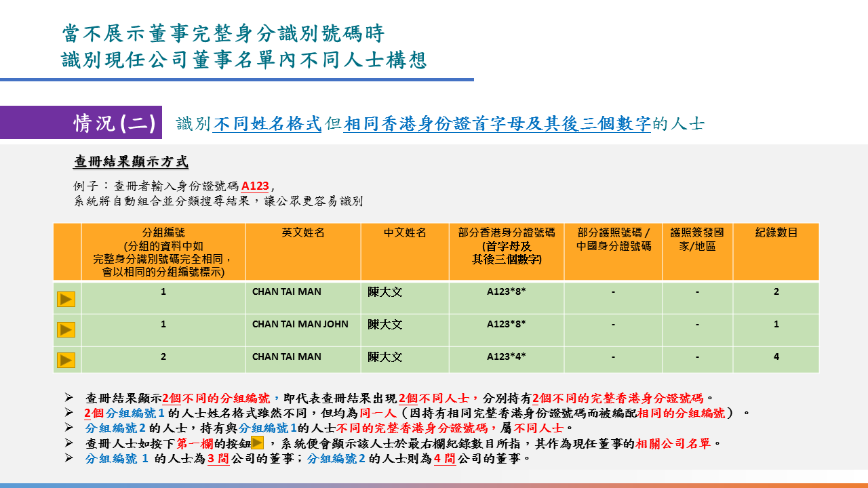Screen dimensions: 868x488
Task: Click the 分組編號 column header
Action: point(163,251)
